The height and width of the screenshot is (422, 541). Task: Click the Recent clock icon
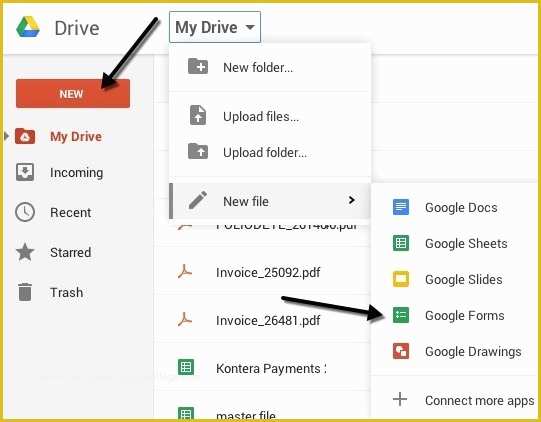coord(25,212)
